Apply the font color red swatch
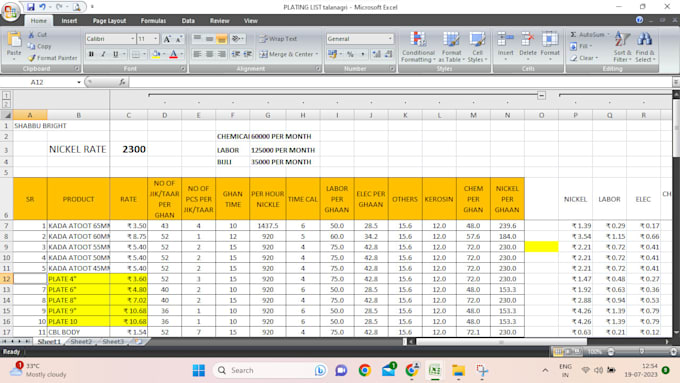The width and height of the screenshot is (680, 383). pos(173,54)
